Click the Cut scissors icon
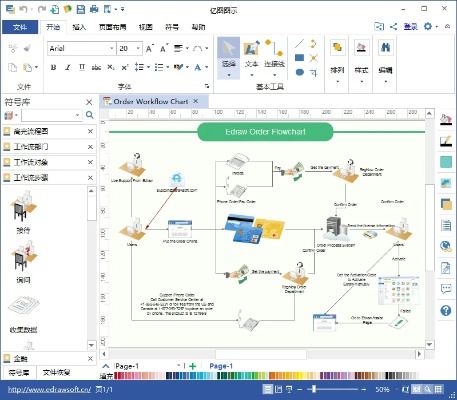 click(13, 49)
